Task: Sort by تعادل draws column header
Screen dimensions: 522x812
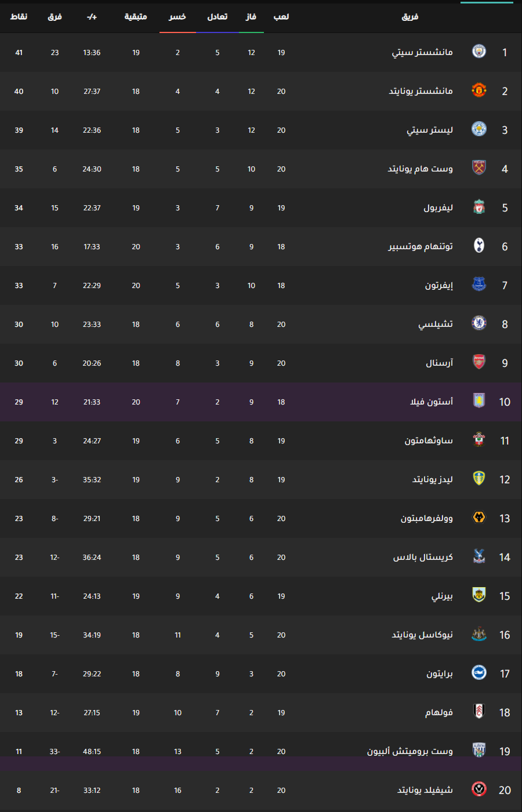Action: pyautogui.click(x=217, y=17)
